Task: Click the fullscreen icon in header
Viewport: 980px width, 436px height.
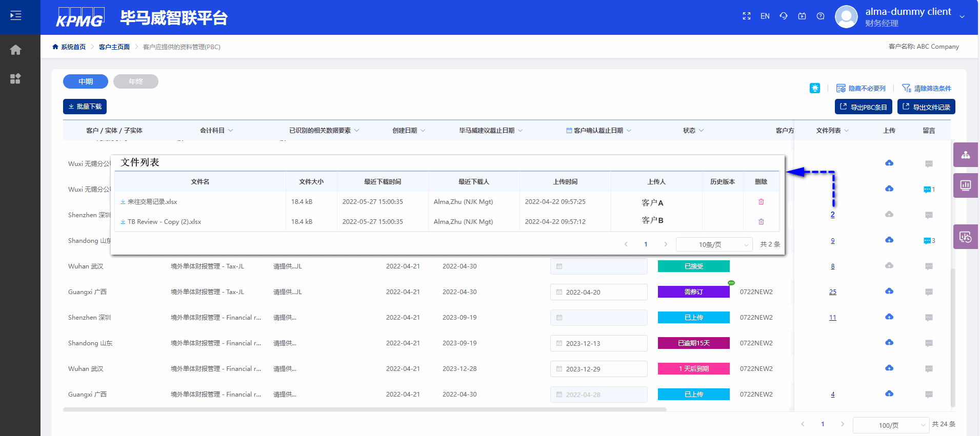Action: click(x=747, y=16)
